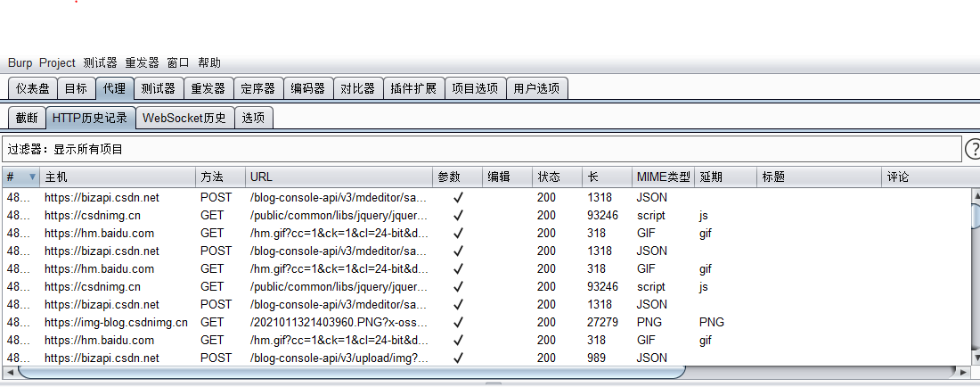980x387 pixels.
Task: Click the vertical scrollbar thumb
Action: pos(976,217)
